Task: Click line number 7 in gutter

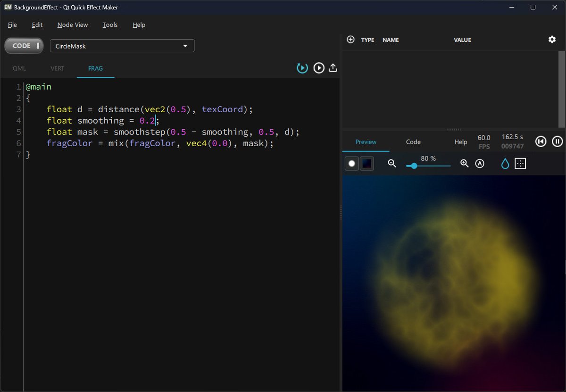Action: point(18,155)
